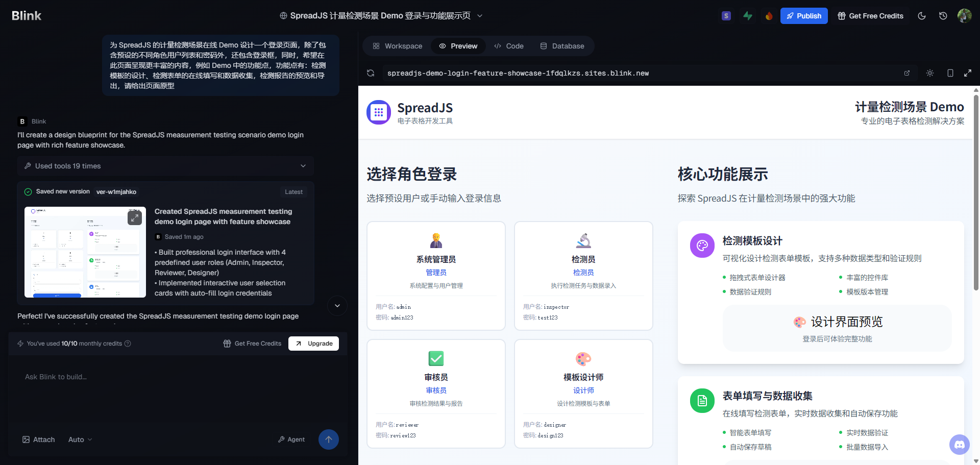Click Get Free Credits above chat input
Viewport: 980px width, 465px height.
(253, 344)
